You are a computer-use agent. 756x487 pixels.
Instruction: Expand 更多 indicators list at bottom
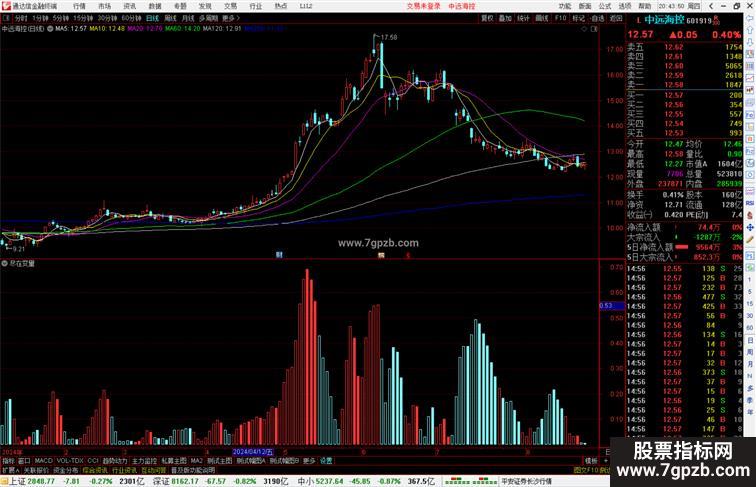[x=309, y=461]
